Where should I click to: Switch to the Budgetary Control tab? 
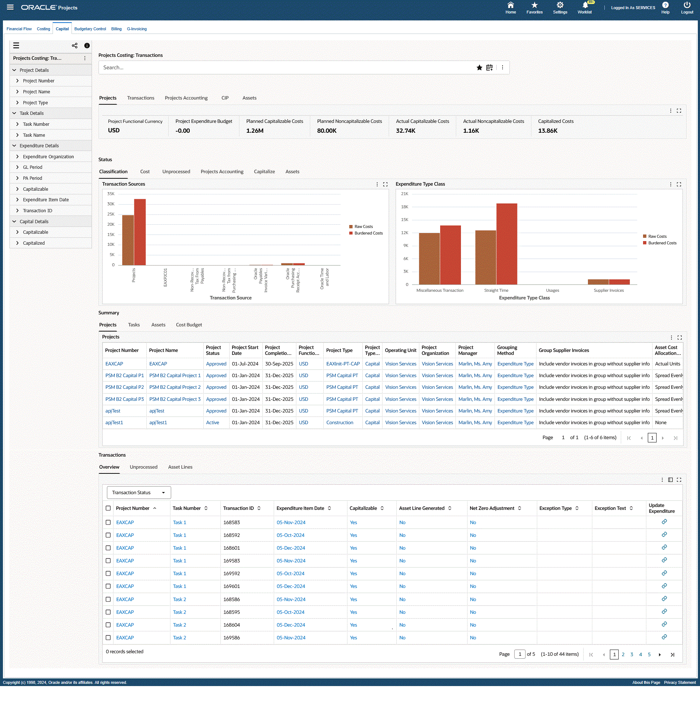coord(90,29)
